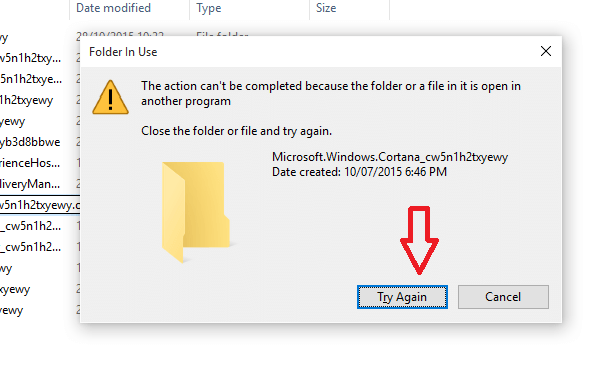Click the Date created 10/07/2015 text

(359, 172)
